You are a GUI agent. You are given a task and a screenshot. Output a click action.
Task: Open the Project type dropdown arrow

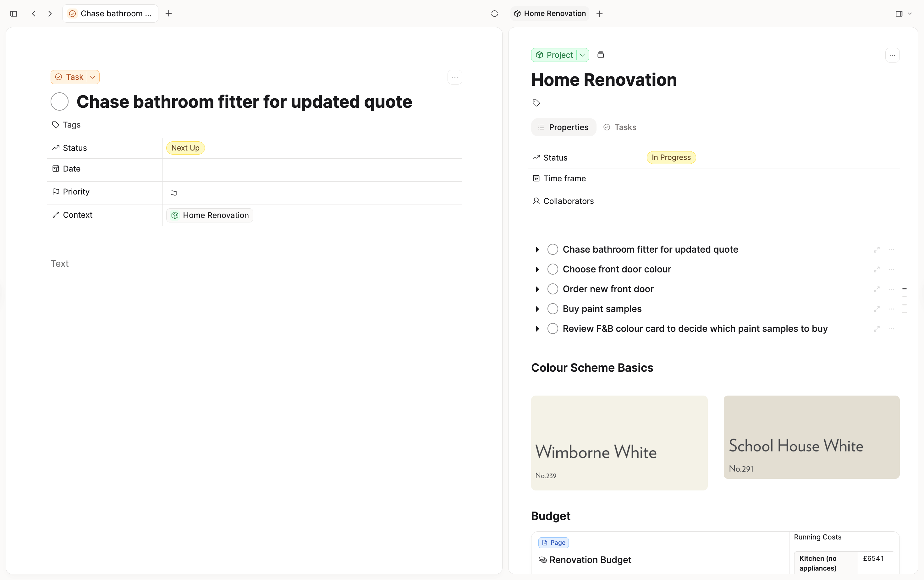[582, 55]
